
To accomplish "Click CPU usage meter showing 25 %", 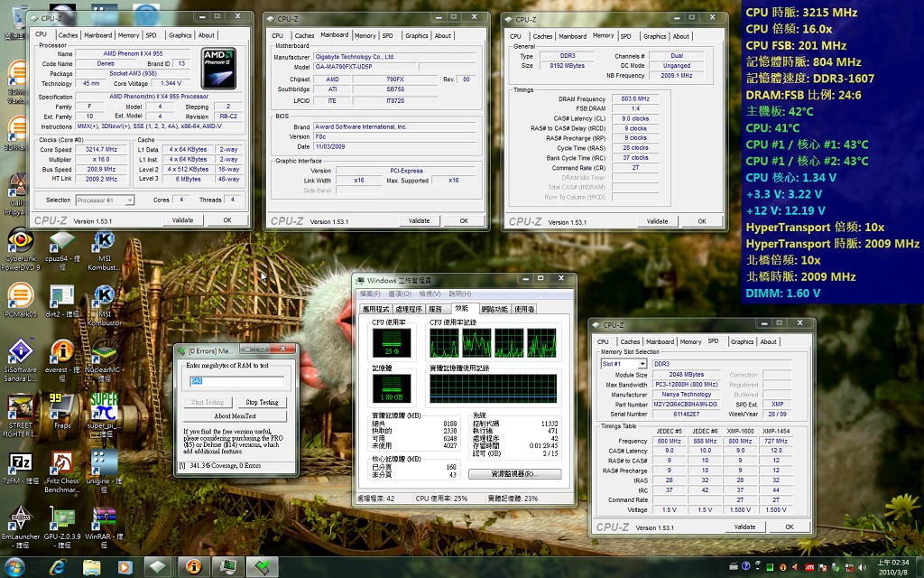I will pos(392,342).
